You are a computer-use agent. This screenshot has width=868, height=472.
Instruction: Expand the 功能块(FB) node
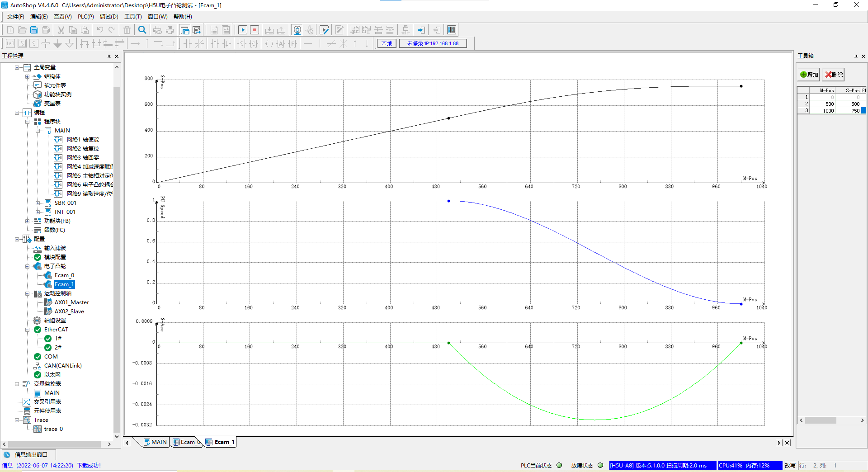point(28,221)
